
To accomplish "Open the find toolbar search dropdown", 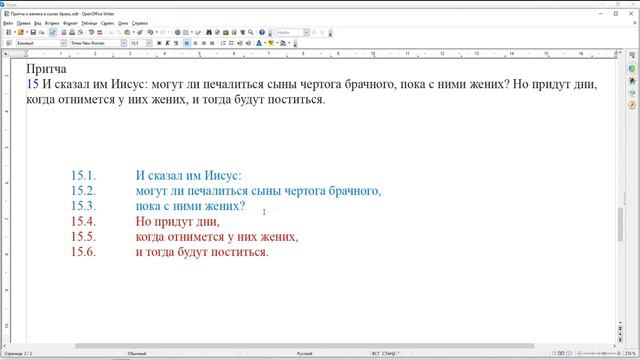I will (x=306, y=32).
